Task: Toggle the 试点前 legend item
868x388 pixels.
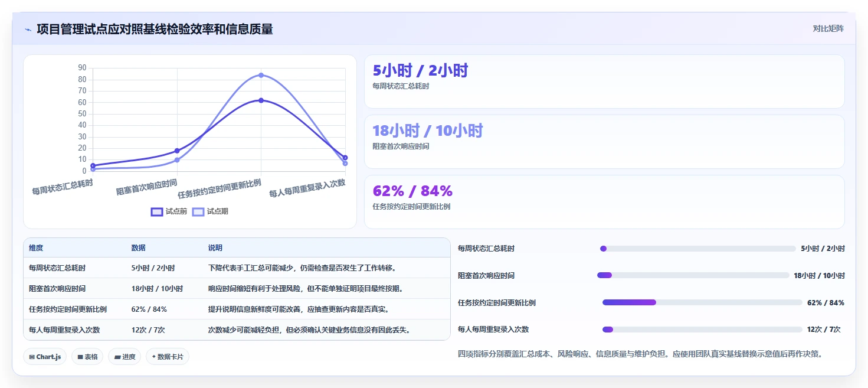Action: 169,211
